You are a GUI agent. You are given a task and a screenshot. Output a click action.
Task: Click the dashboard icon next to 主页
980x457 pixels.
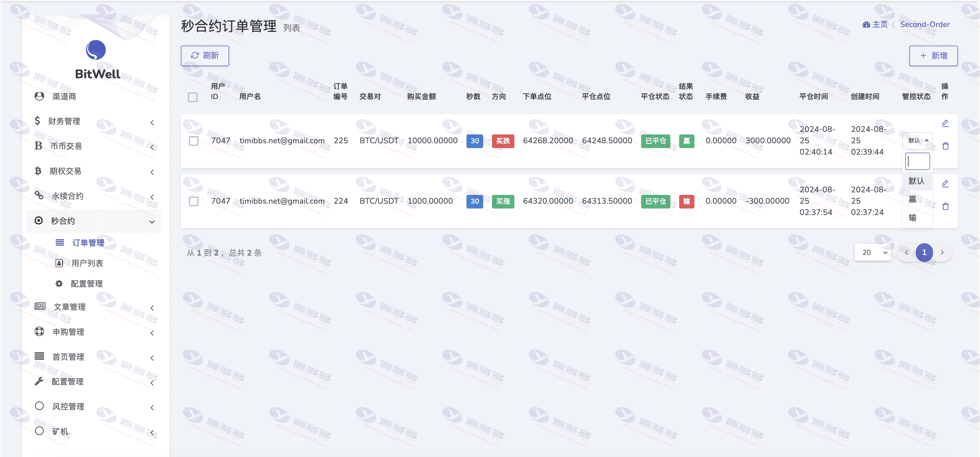pos(866,24)
